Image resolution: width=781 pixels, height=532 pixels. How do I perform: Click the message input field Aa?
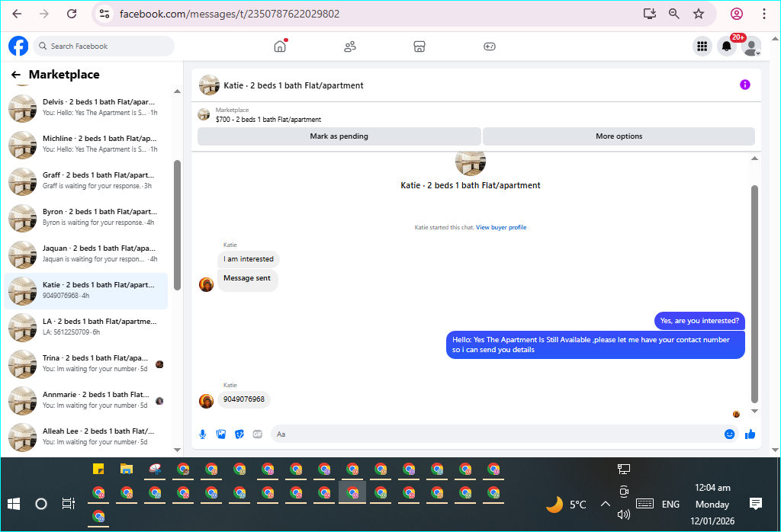click(x=496, y=434)
